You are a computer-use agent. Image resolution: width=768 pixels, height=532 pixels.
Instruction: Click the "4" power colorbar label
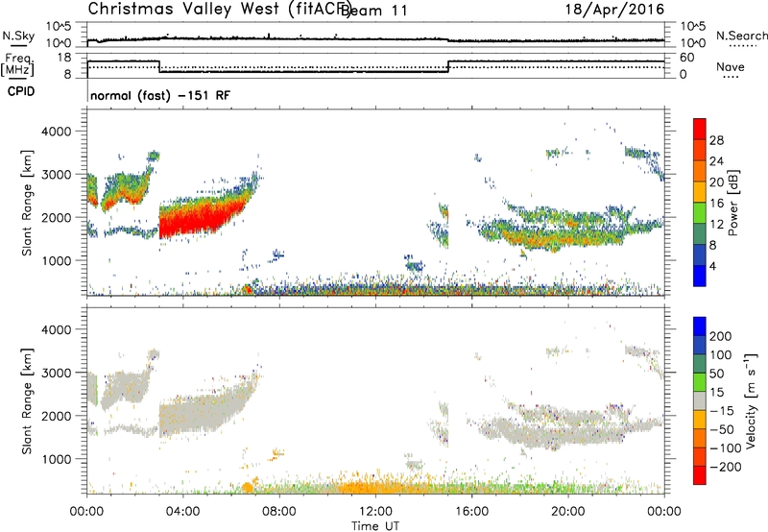click(x=713, y=266)
